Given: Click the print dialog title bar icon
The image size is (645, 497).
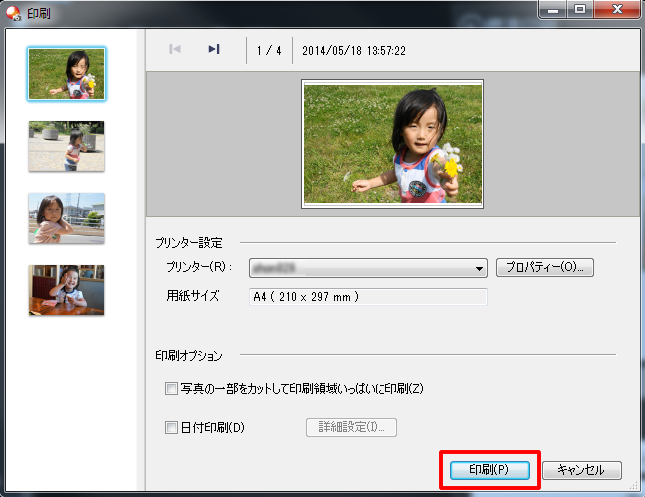Looking at the screenshot, I should (11, 11).
